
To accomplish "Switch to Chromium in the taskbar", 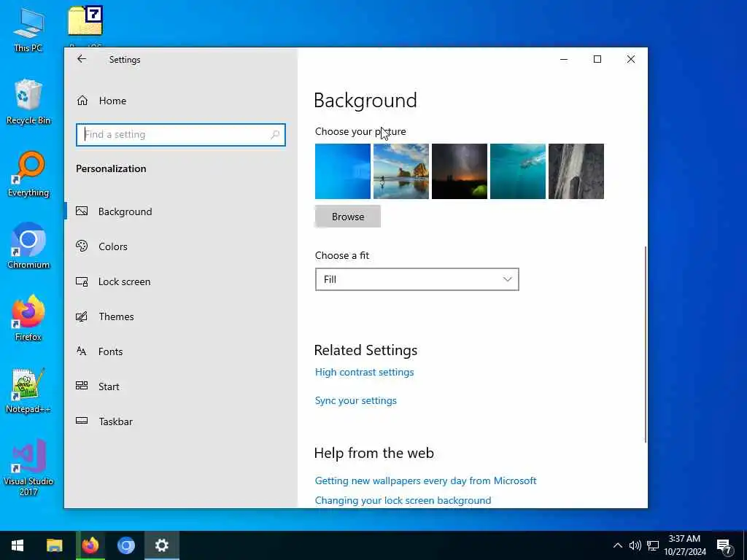I will tap(126, 545).
